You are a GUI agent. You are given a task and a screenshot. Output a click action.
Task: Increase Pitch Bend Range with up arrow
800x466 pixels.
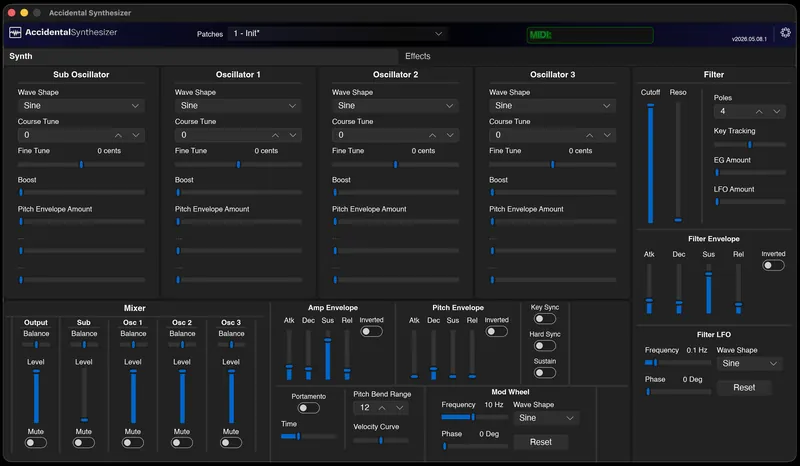pyautogui.click(x=382, y=407)
